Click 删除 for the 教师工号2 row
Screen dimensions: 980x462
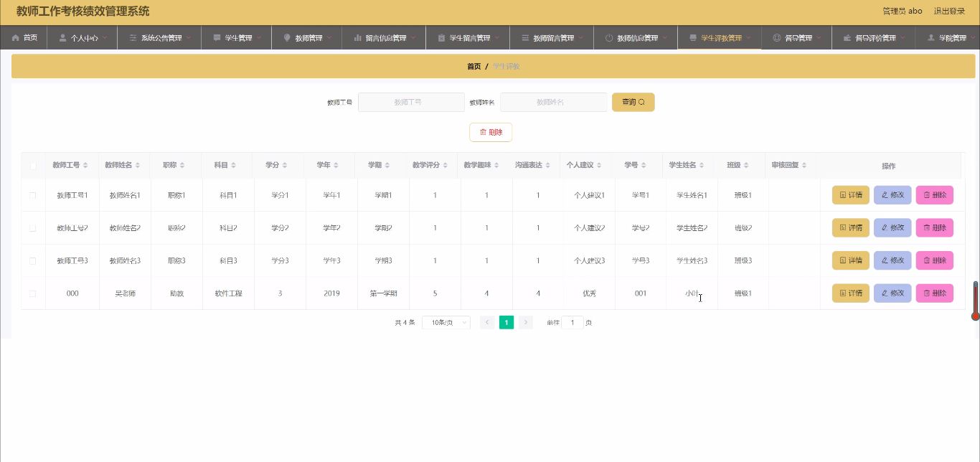[935, 228]
